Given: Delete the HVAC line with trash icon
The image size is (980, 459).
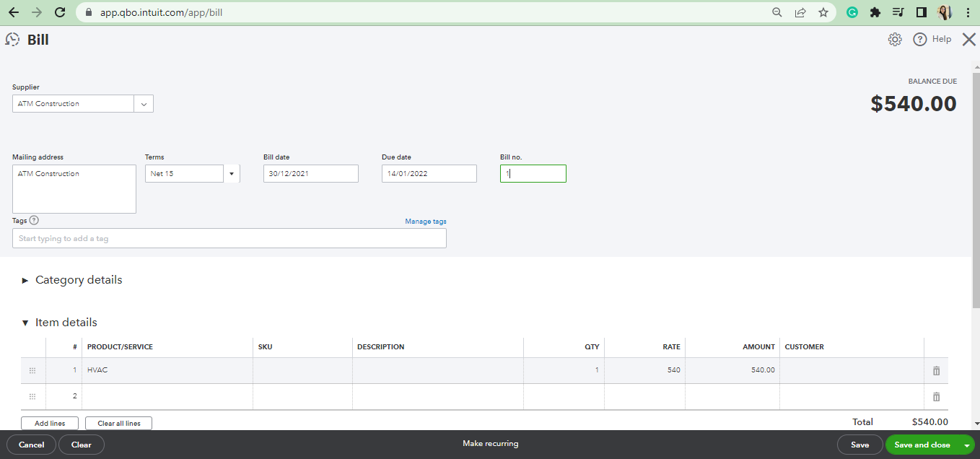Looking at the screenshot, I should coord(937,370).
